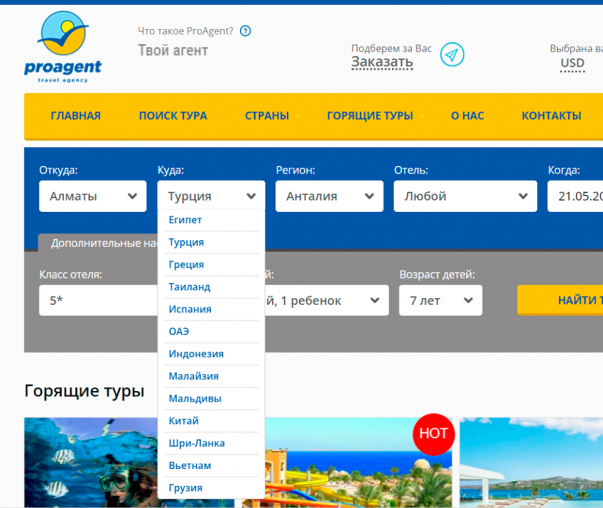Select ОАЭ from the country list

coord(211,331)
